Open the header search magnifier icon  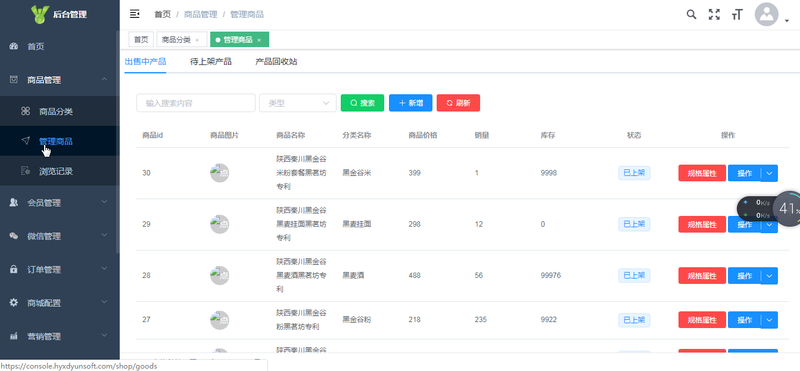pyautogui.click(x=691, y=14)
